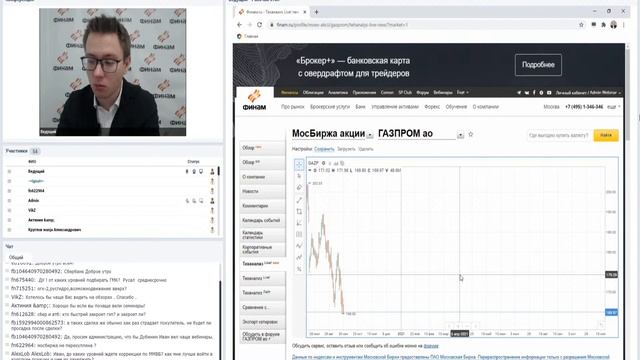Click the yellow Найти search button
This screenshot has width=640, height=360.
(x=606, y=135)
